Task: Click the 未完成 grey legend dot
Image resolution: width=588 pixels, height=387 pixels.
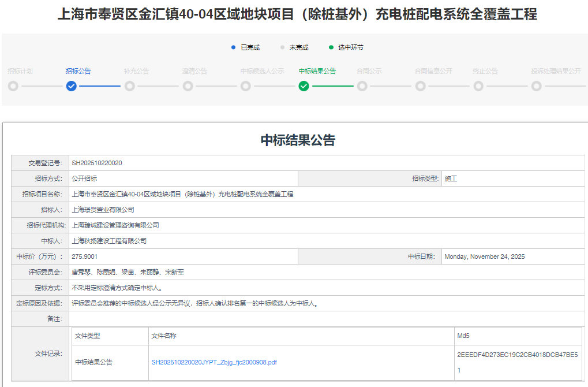Action: click(x=282, y=47)
